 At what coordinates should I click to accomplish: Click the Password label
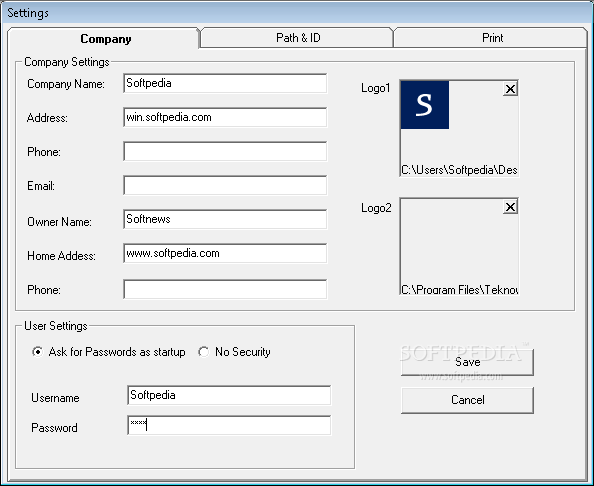pyautogui.click(x=54, y=428)
